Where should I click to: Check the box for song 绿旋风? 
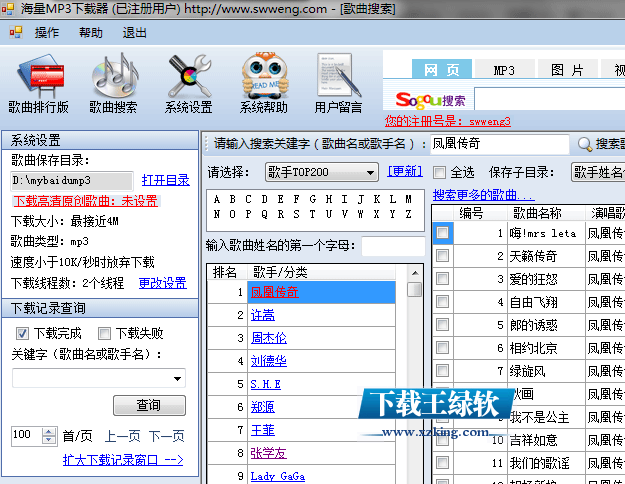click(x=442, y=371)
